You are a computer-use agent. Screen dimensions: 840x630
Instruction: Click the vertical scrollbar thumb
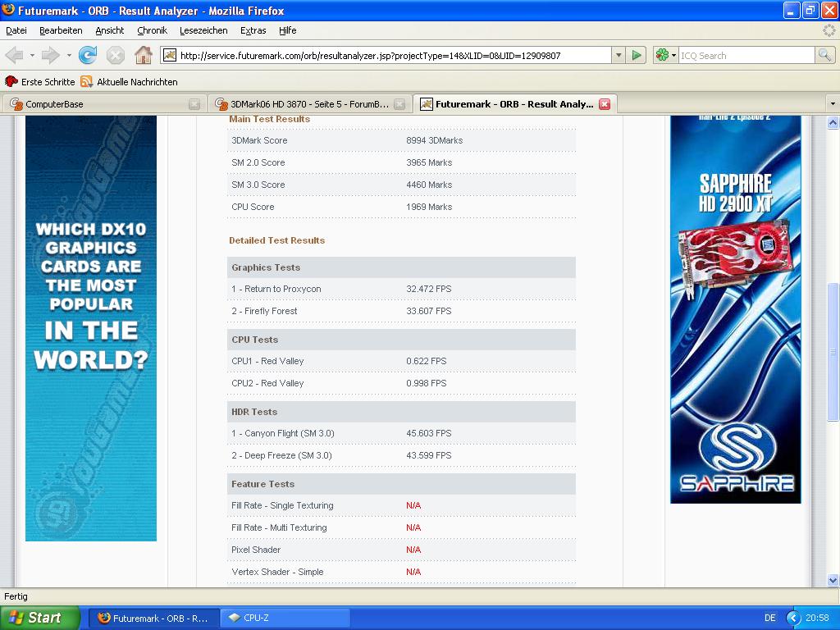[833, 352]
